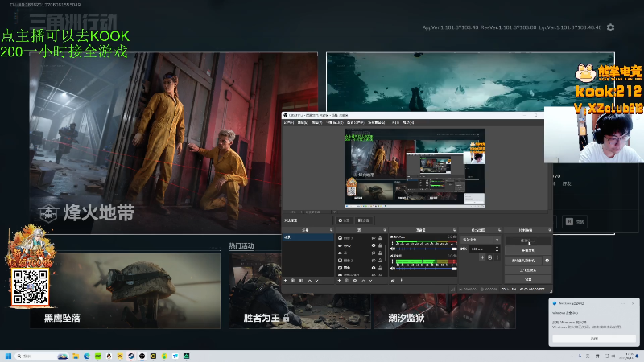Open mixer toolbar three-dot menu
The height and width of the screenshot is (362, 644).
(x=401, y=280)
